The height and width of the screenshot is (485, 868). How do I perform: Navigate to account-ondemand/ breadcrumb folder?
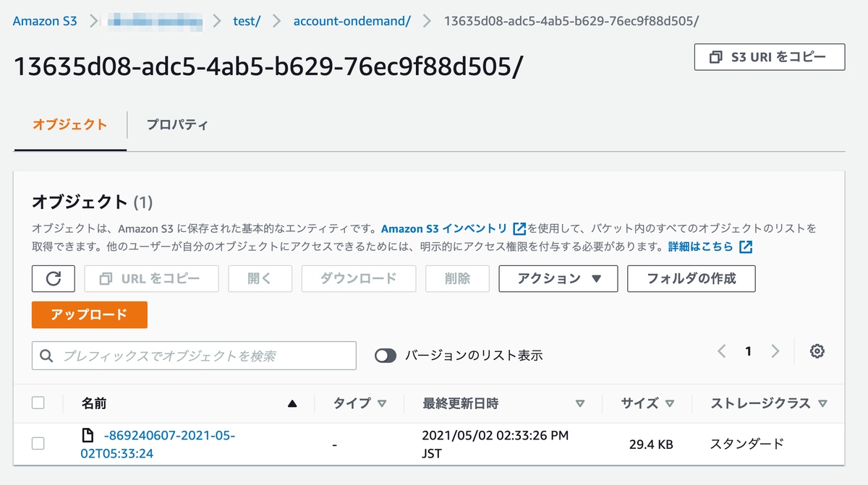352,21
